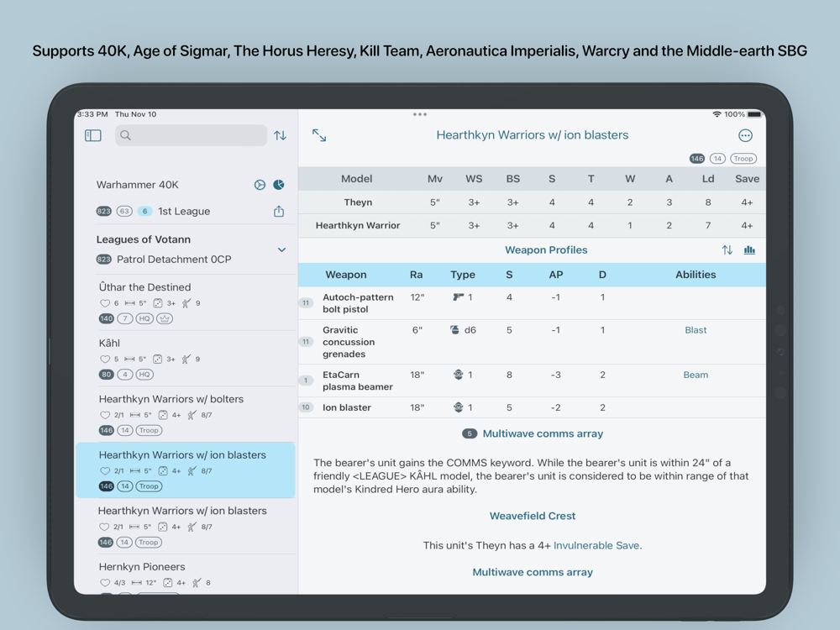Image resolution: width=840 pixels, height=630 pixels.
Task: Tap the 14 power badge in detail header
Action: 717,159
